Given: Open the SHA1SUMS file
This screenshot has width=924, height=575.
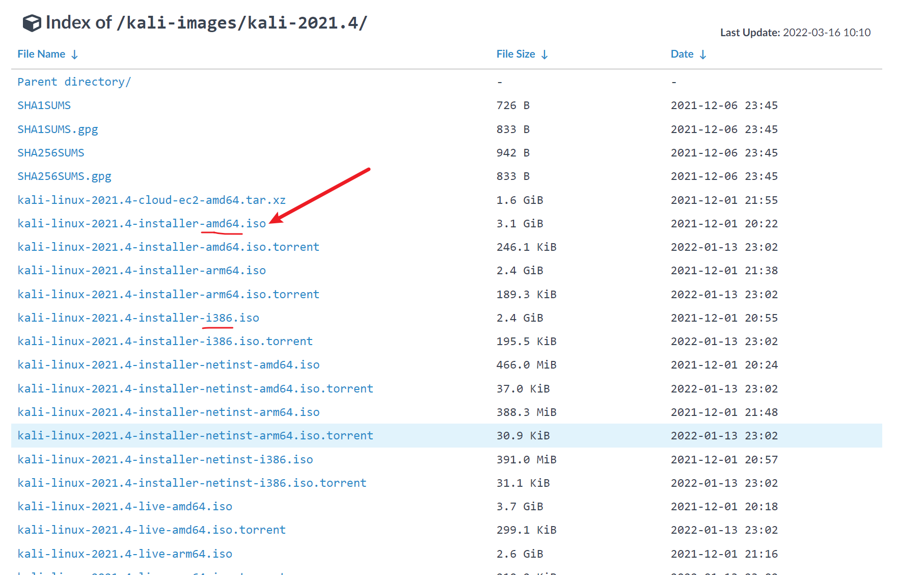Looking at the screenshot, I should 44,106.
